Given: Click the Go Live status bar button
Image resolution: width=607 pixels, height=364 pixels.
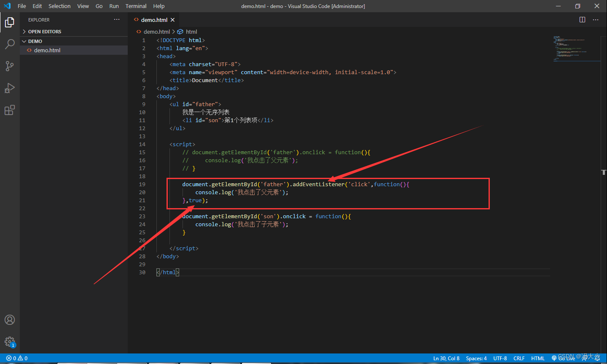Looking at the screenshot, I should 564,359.
